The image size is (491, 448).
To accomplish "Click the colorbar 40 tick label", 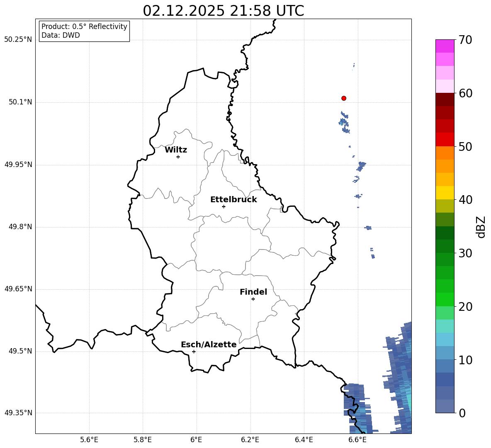I will (465, 200).
